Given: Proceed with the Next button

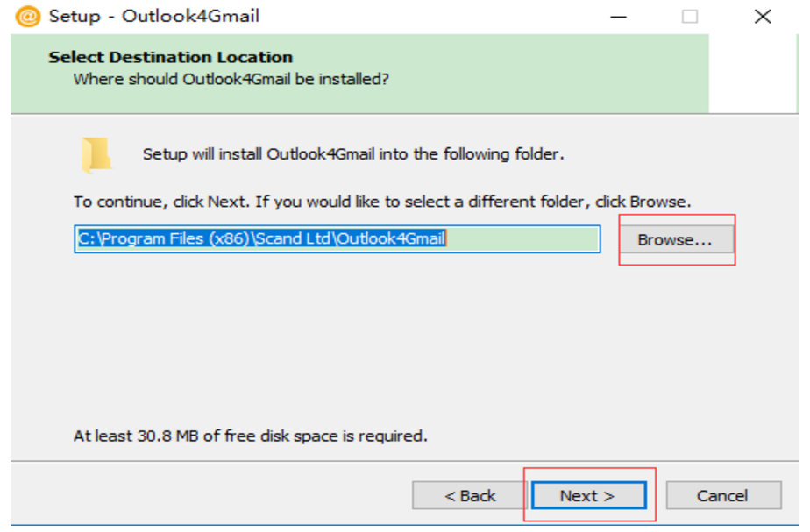Looking at the screenshot, I should pos(587,496).
